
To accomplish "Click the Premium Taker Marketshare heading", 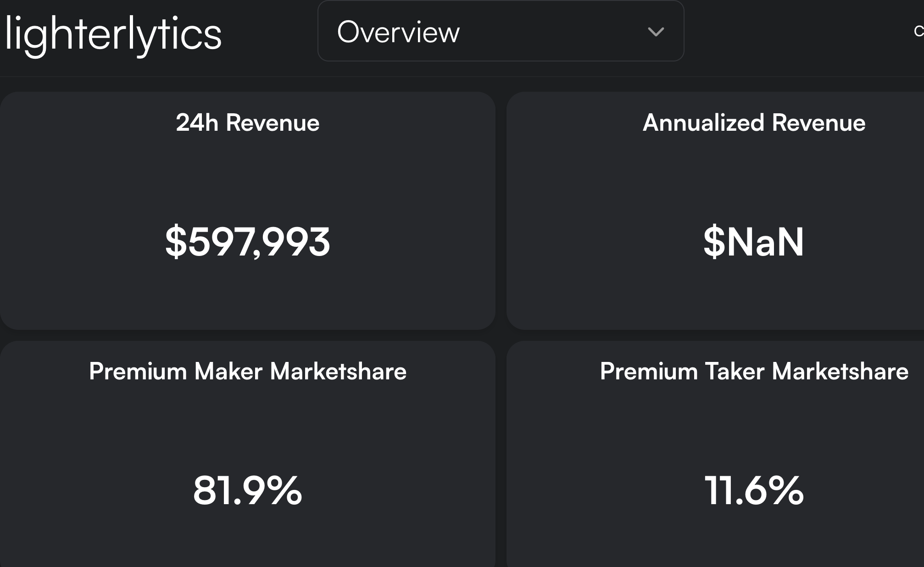I will (x=753, y=371).
